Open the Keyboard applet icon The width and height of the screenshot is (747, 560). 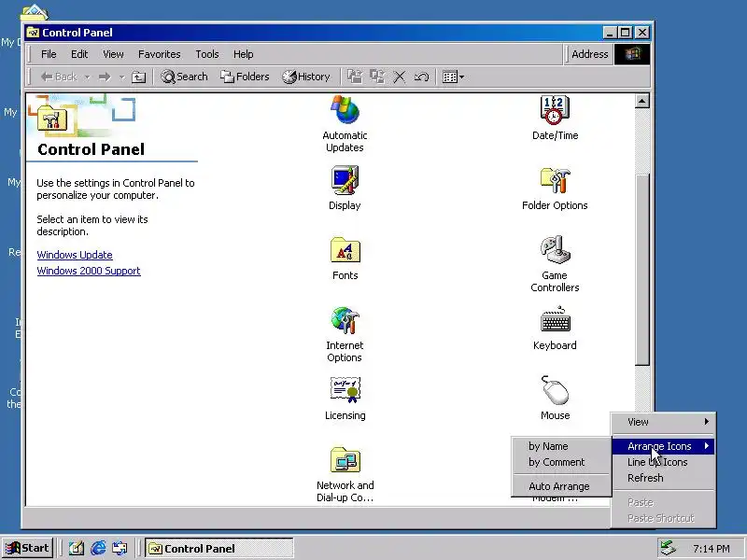[x=555, y=329]
